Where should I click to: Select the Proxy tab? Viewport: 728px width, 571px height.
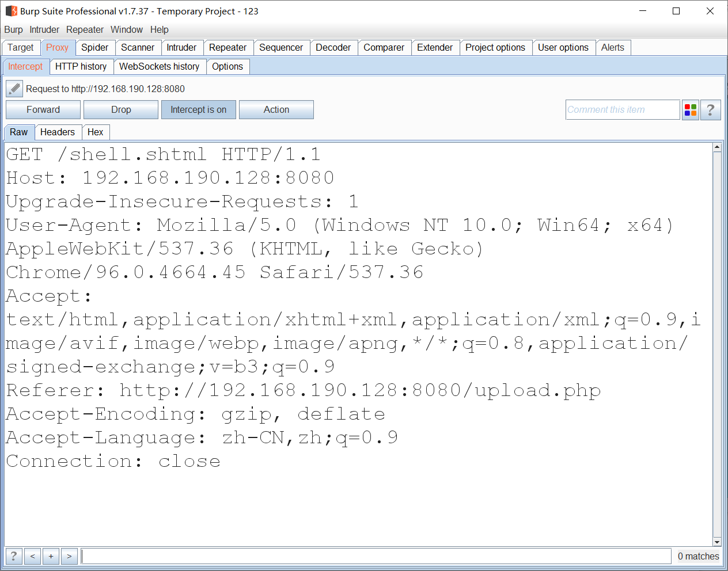[x=58, y=48]
